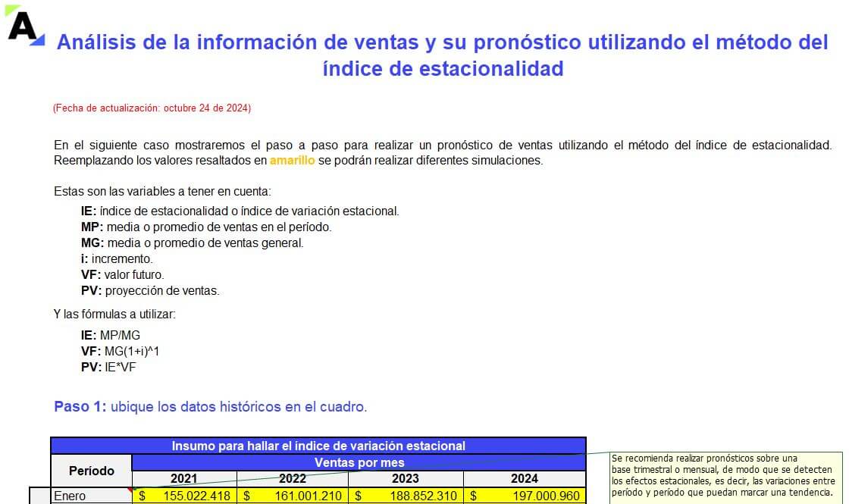Select the 2024 column header
Screen dimensions: 849x504
pyautogui.click(x=524, y=478)
